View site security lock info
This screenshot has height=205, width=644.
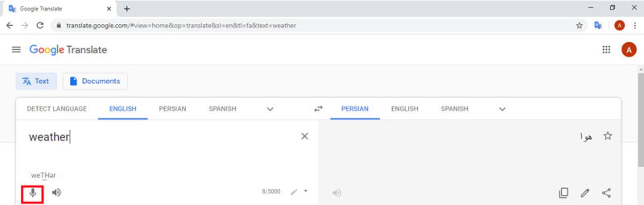pyautogui.click(x=59, y=26)
